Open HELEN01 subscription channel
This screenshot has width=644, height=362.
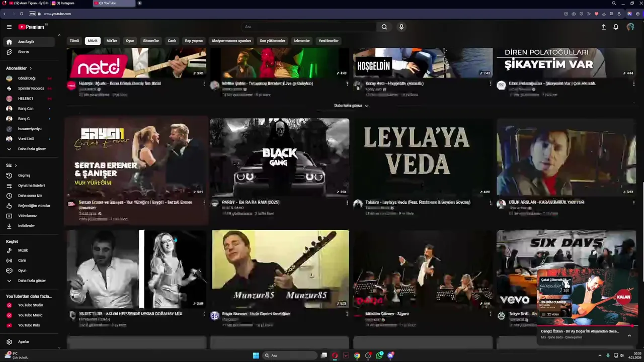tap(29, 99)
